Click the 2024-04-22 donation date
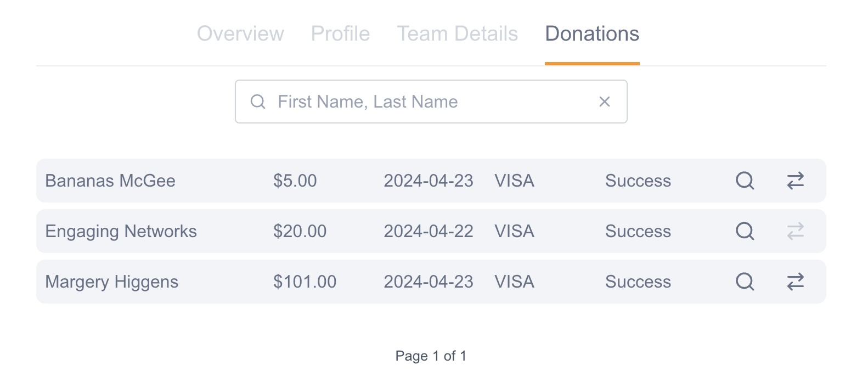Image resolution: width=868 pixels, height=382 pixels. point(428,231)
